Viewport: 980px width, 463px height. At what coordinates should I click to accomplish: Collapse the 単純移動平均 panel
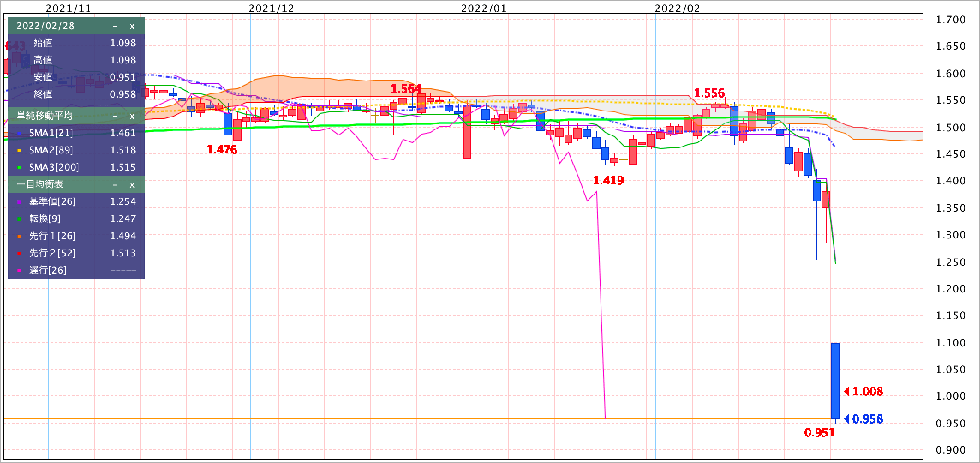[115, 116]
